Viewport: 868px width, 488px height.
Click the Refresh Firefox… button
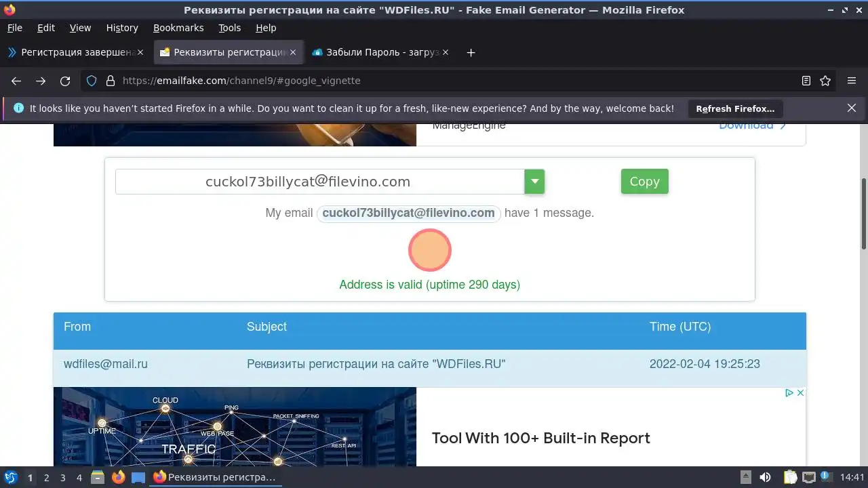pyautogui.click(x=735, y=108)
